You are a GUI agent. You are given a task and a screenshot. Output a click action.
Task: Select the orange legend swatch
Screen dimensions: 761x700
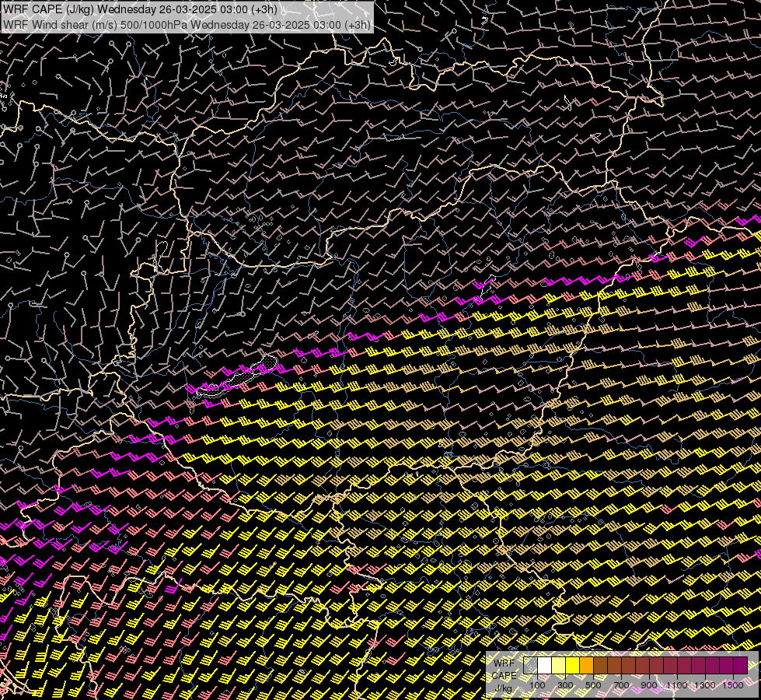click(x=587, y=665)
